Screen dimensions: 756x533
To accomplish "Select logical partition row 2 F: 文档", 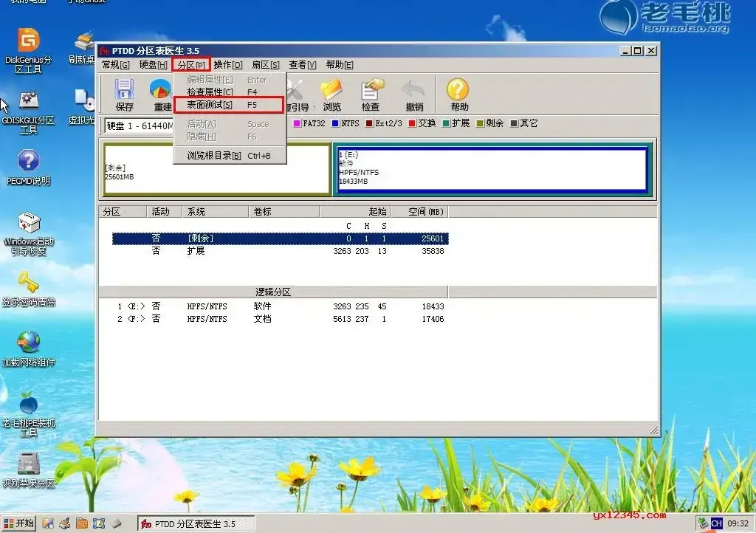I will [280, 319].
